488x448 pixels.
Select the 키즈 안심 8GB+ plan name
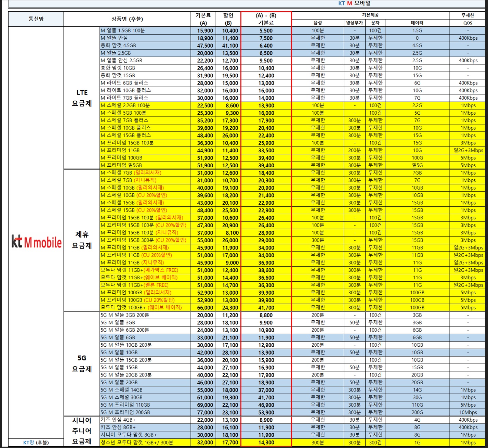click(x=118, y=427)
